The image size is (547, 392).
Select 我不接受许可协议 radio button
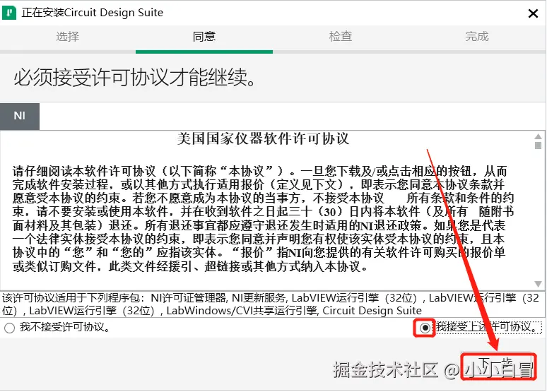coord(9,328)
